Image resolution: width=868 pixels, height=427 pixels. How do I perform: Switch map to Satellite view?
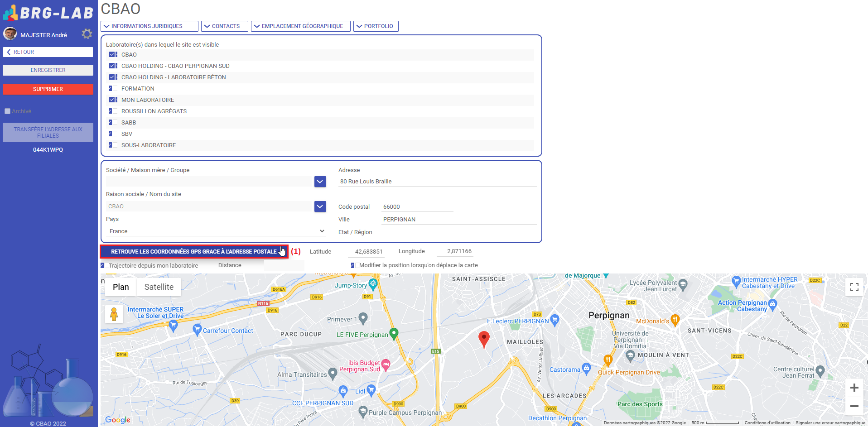159,287
